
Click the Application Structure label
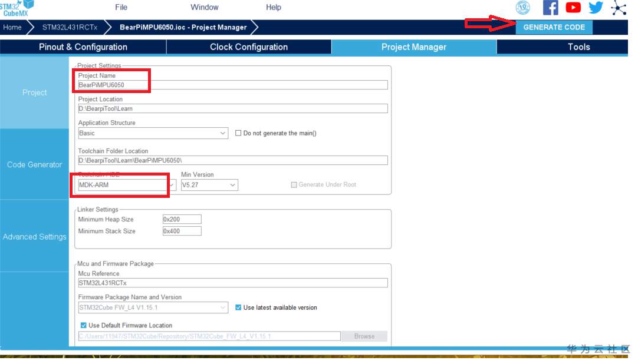click(107, 123)
